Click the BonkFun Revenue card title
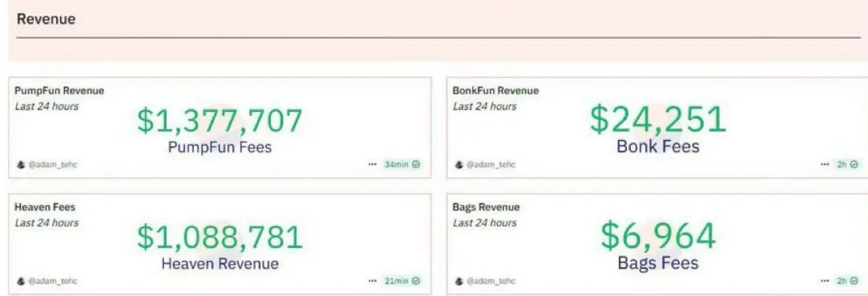Image resolution: width=868 pixels, height=296 pixels. [495, 91]
